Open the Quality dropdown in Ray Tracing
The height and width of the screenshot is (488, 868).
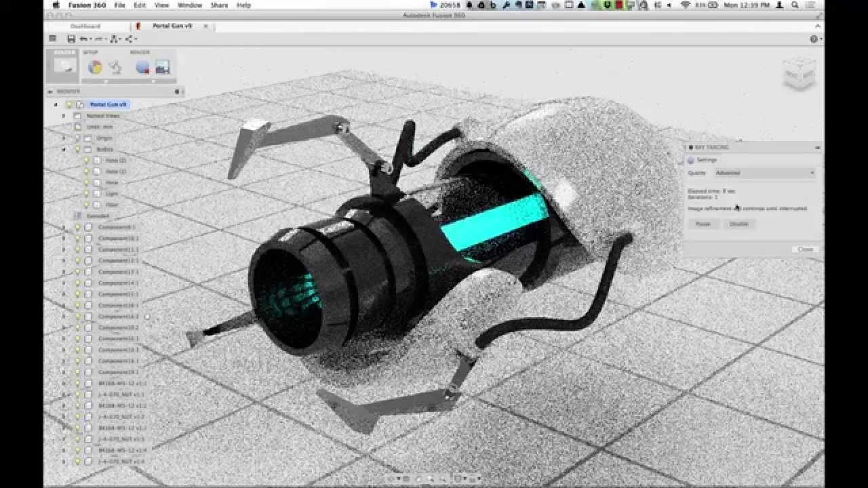click(764, 173)
